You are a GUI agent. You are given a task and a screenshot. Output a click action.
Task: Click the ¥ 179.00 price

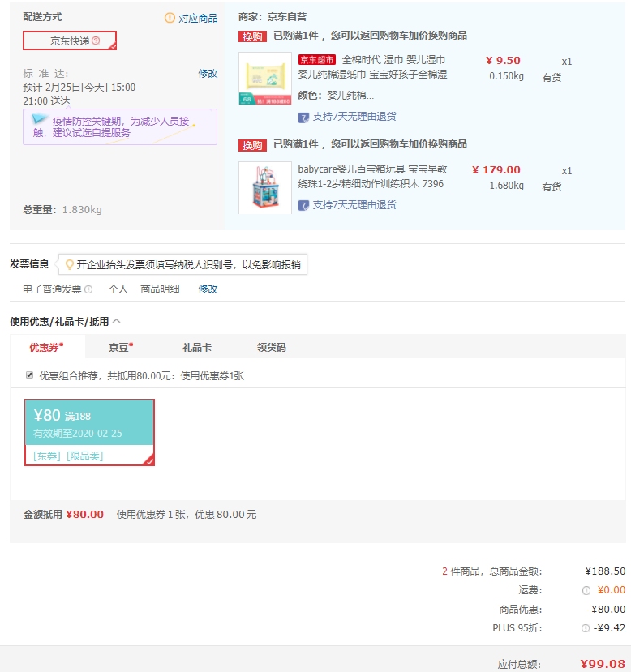point(496,170)
